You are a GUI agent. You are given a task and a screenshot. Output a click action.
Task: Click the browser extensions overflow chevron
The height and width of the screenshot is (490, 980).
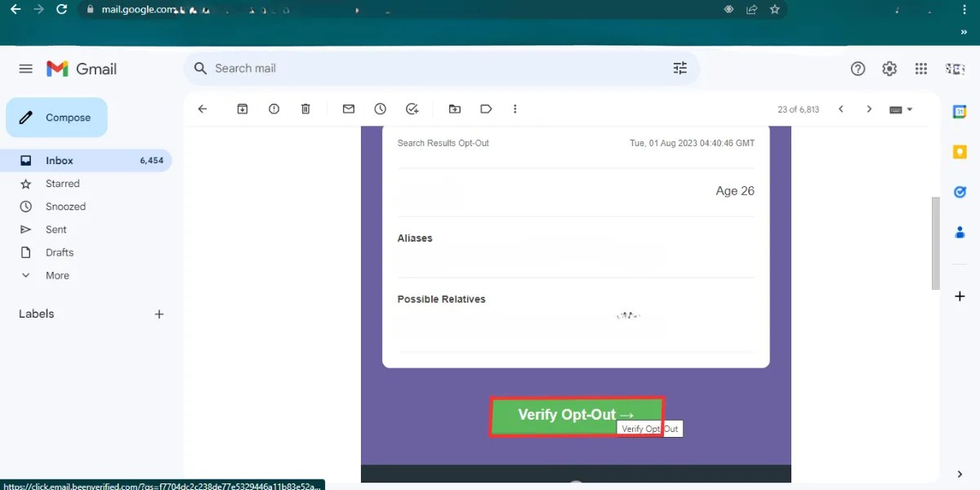[x=964, y=32]
